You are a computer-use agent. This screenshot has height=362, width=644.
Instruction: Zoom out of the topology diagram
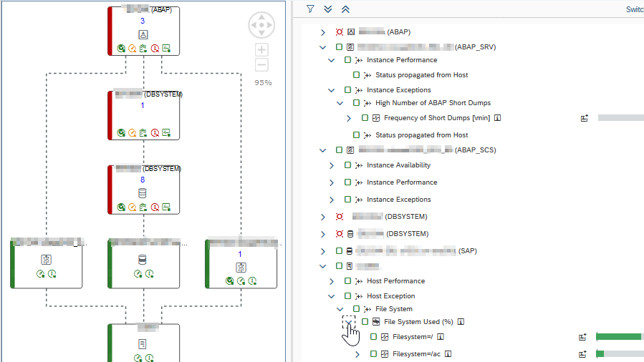click(261, 65)
